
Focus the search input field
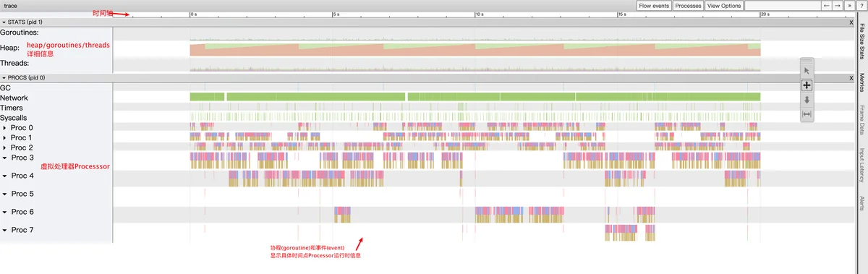[x=783, y=6]
